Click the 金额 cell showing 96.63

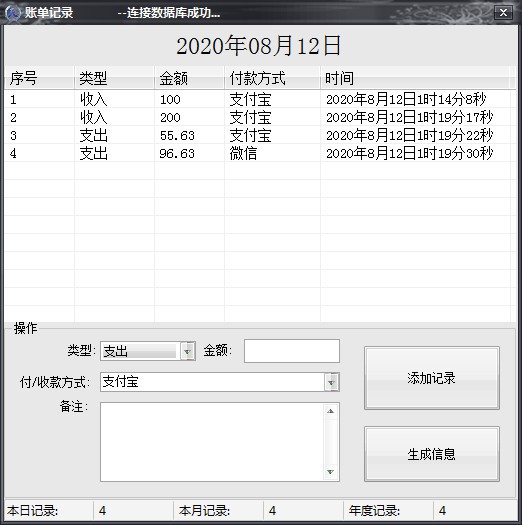(x=189, y=154)
